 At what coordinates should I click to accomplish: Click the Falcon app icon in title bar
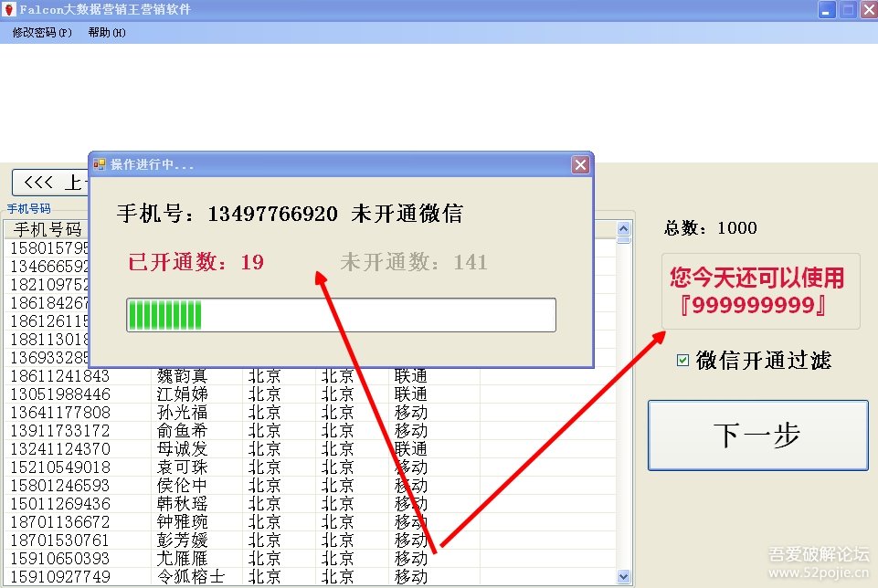[x=8, y=9]
